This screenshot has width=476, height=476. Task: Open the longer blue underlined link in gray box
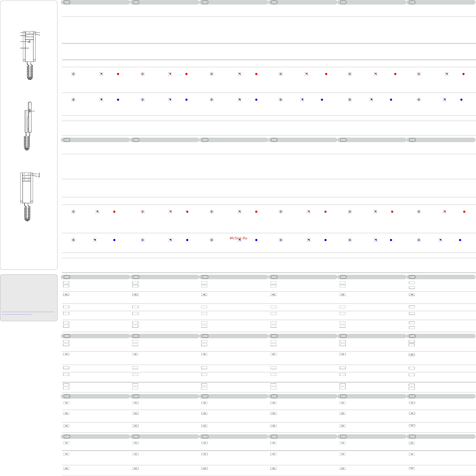click(x=28, y=312)
